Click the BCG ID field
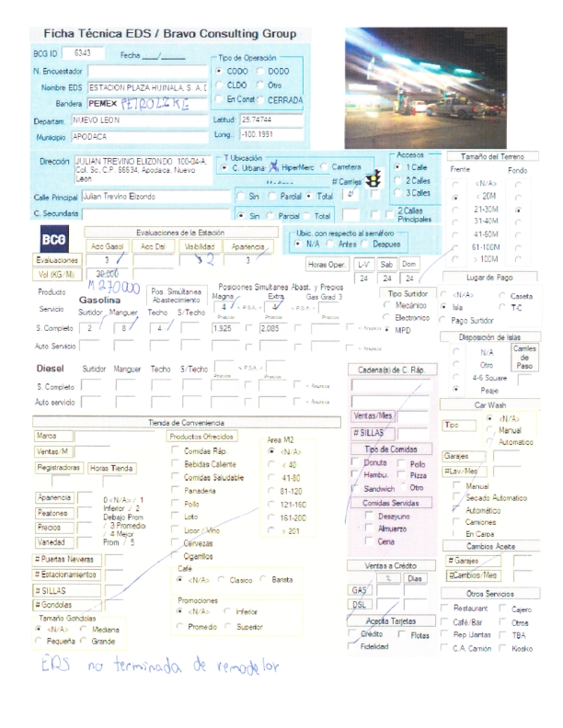Screen dimensions: 563x728 (83, 53)
